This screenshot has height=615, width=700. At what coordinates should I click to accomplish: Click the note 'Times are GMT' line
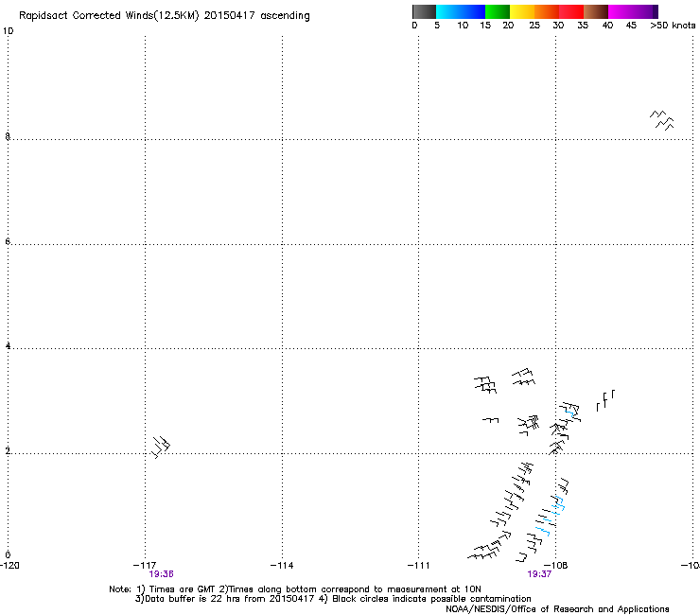click(294, 589)
